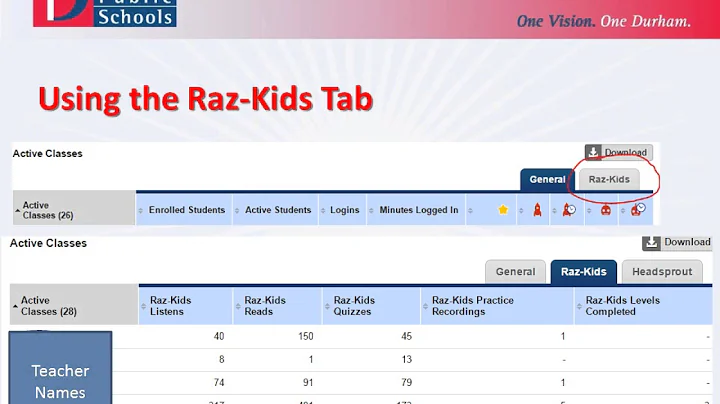Click sort arrows left of the plain rocket
This screenshot has width=720, height=404.
click(x=521, y=211)
